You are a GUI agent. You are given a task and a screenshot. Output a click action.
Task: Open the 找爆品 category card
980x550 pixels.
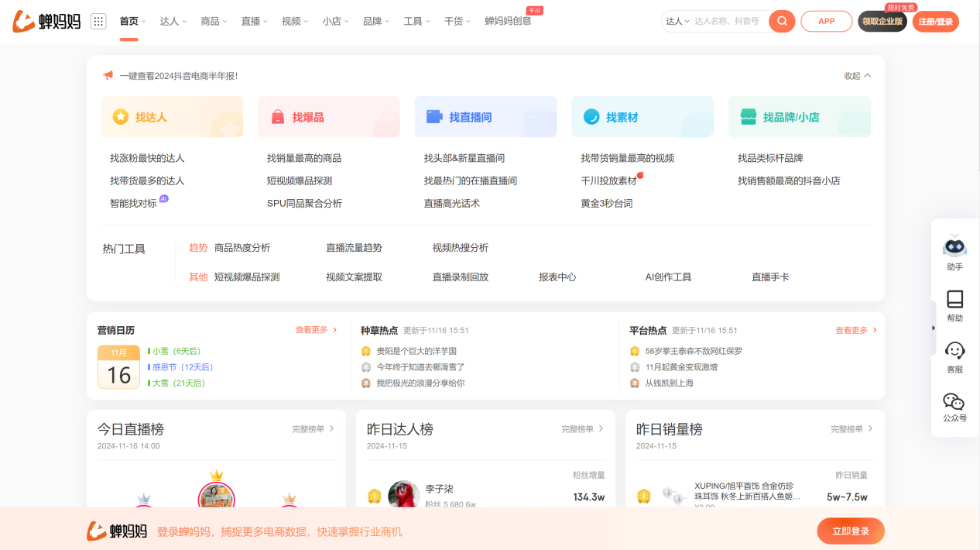[x=329, y=117]
